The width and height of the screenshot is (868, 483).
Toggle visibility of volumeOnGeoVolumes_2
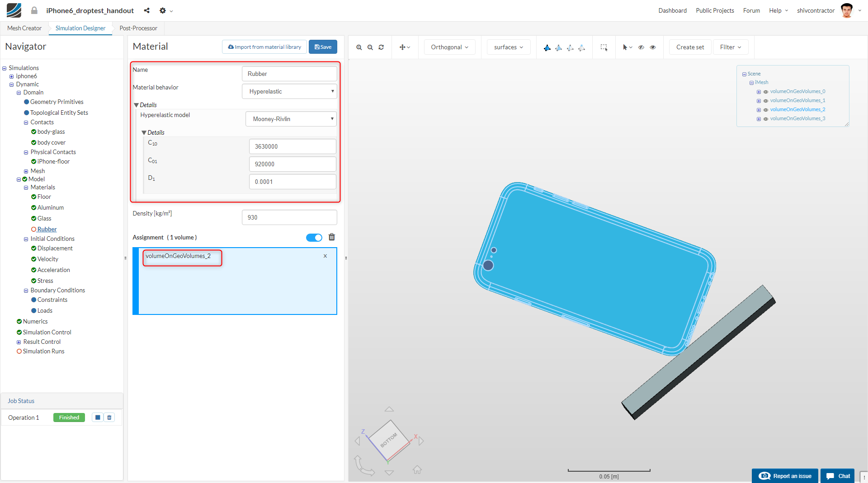766,110
